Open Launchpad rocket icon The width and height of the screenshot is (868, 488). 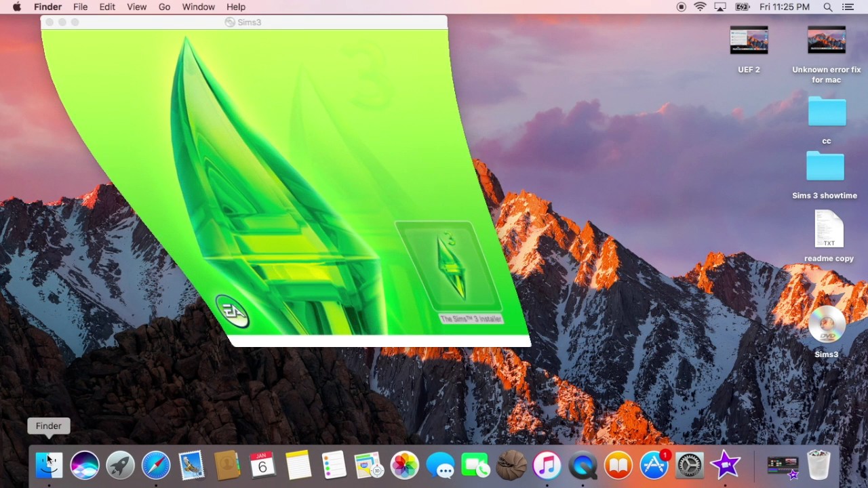(x=120, y=465)
